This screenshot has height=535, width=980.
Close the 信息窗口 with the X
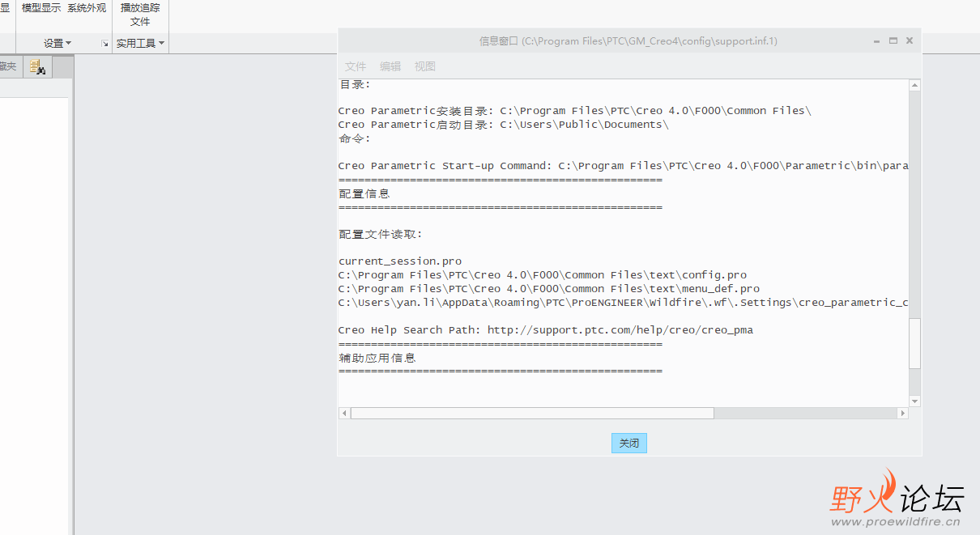point(910,40)
